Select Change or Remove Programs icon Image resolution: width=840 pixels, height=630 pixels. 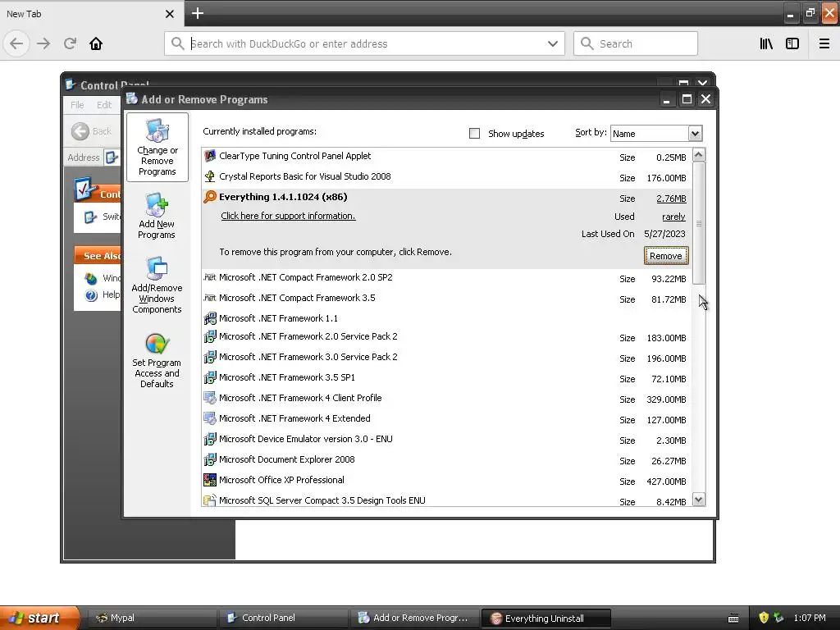pos(157,148)
